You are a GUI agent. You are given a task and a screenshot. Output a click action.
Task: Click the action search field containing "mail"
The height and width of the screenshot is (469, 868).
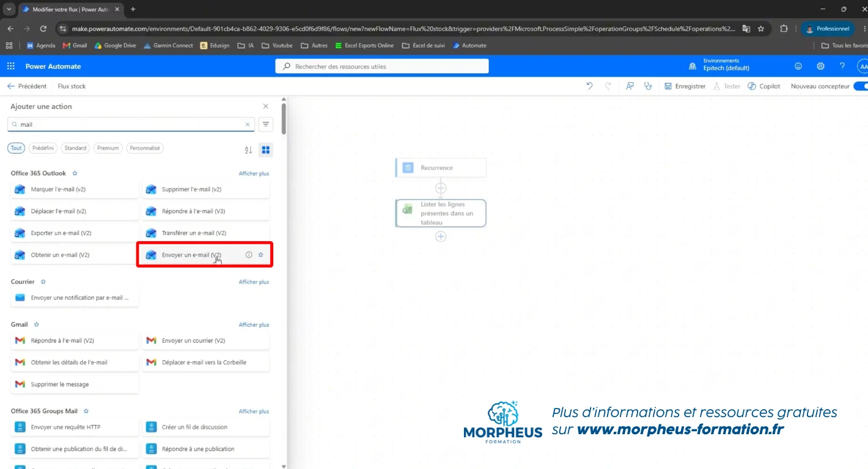pos(131,125)
